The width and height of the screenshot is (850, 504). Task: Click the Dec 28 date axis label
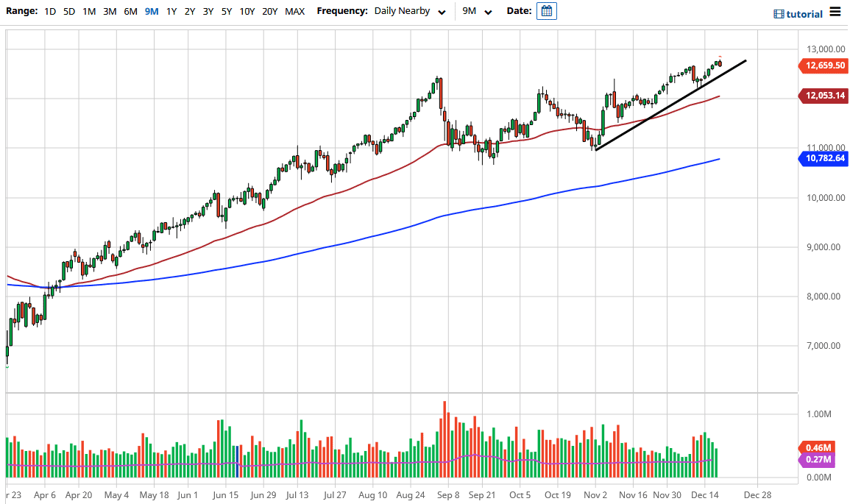click(x=757, y=494)
